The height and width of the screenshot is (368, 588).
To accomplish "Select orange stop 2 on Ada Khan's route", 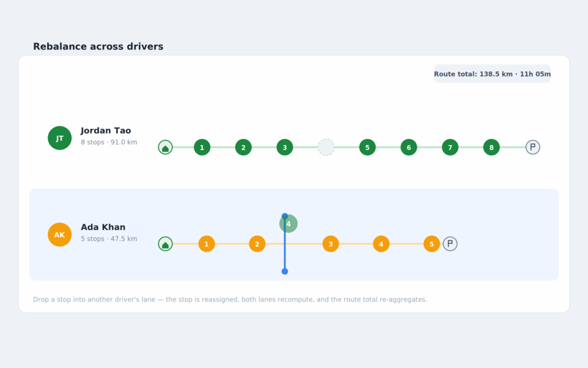I will 257,244.
